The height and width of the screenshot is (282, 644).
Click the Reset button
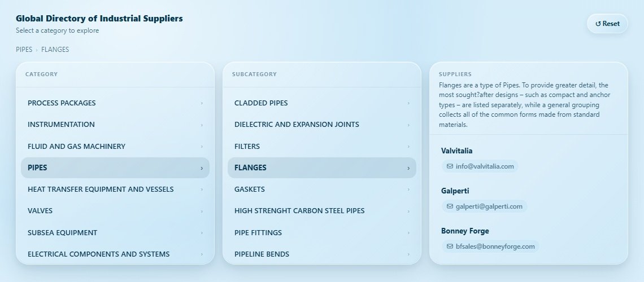(607, 24)
